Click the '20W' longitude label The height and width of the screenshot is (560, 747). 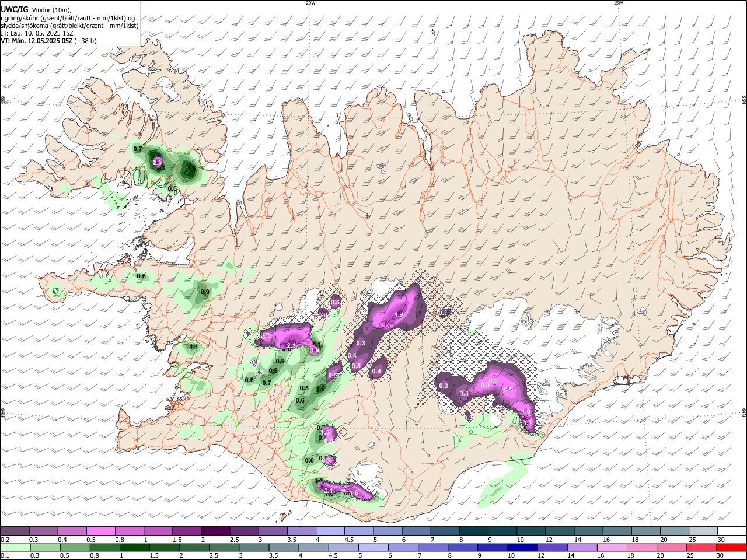point(310,3)
